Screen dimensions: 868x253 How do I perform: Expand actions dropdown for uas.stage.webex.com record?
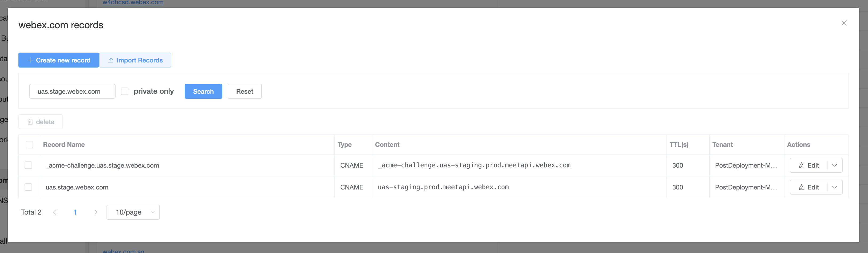[x=835, y=187]
